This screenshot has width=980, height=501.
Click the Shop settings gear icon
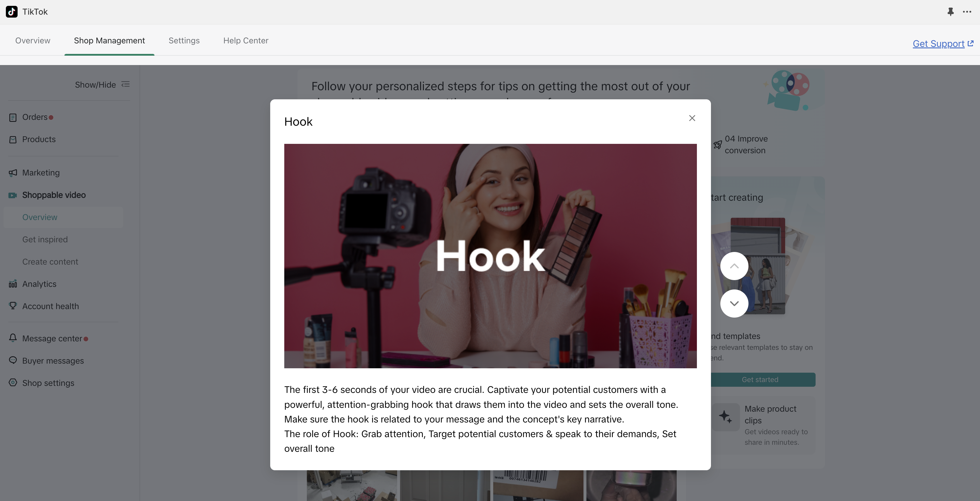(x=13, y=383)
